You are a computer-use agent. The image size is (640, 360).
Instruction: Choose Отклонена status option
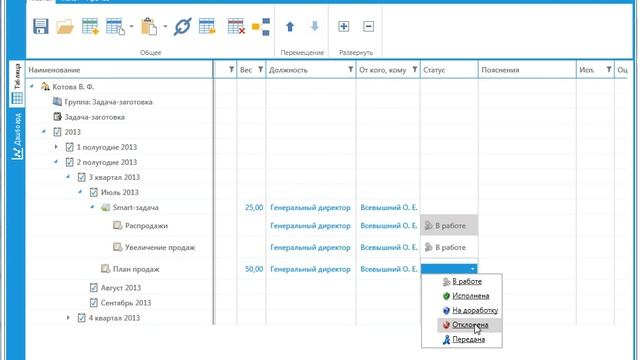[x=470, y=325]
